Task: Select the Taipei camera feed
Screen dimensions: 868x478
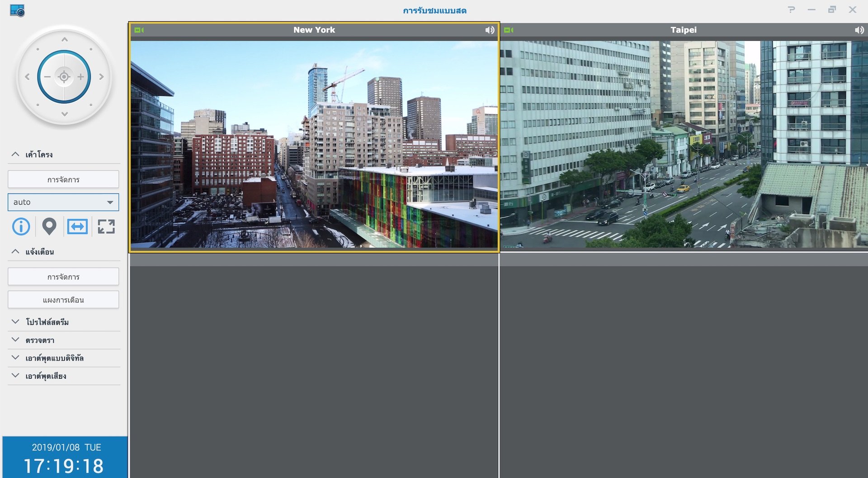Action: (683, 144)
